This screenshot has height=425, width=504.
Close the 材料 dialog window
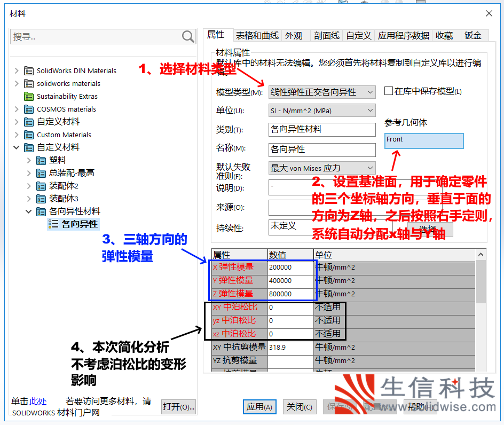point(489,13)
